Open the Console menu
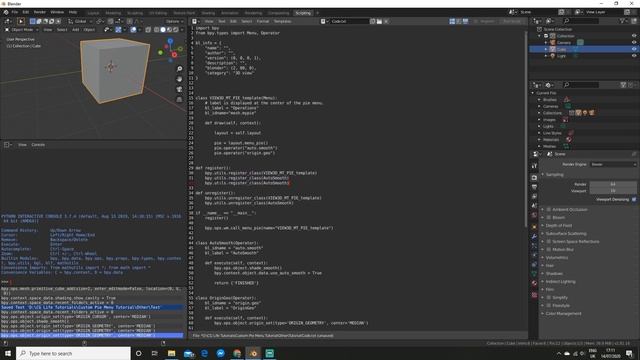 [x=38, y=144]
